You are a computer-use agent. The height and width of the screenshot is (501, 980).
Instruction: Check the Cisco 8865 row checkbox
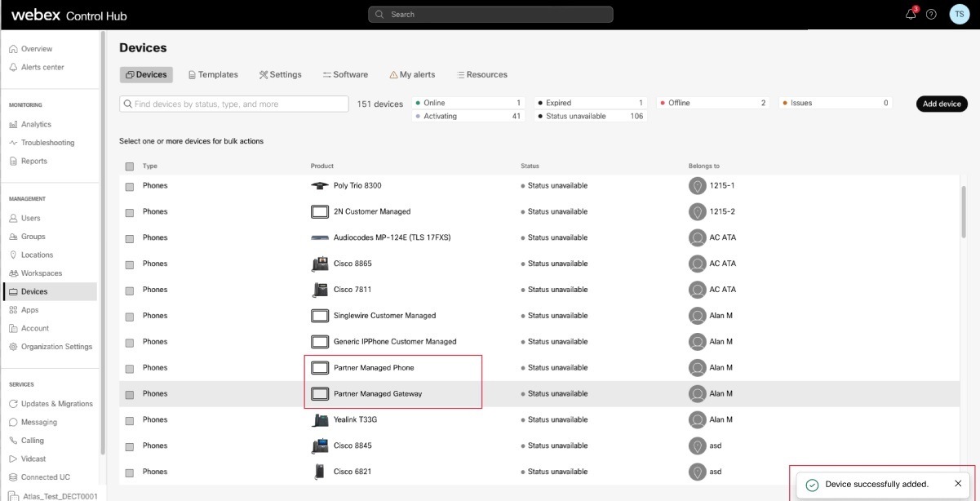click(129, 264)
